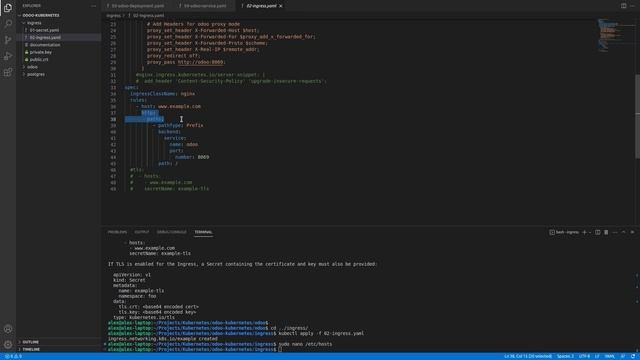
Task: Collapse the ODOO-KUBERNETES root folder
Action: (x=41, y=16)
